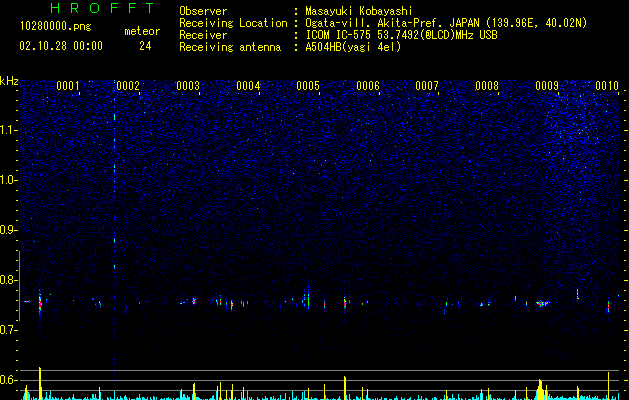
Task: Click the long meteor echo near marker 0009
Action: tap(542, 304)
